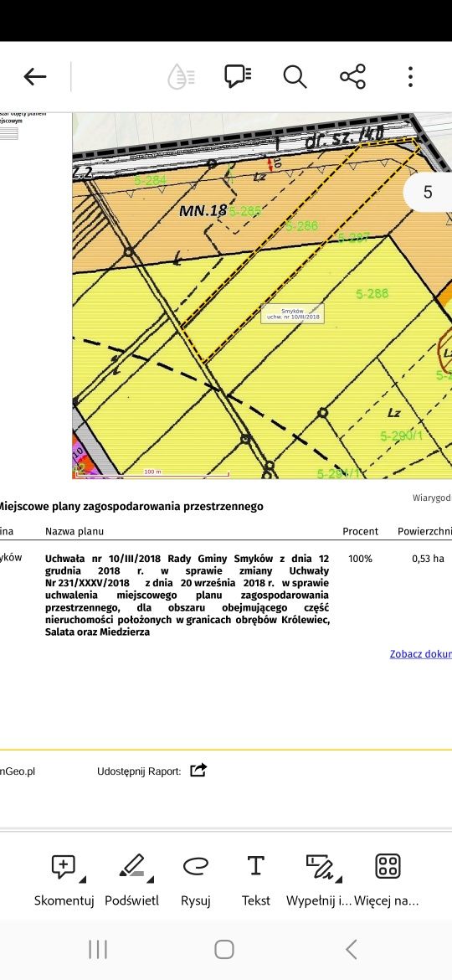Open the Zobacz dokument link
Viewport: 452px width, 980px height.
(x=420, y=653)
